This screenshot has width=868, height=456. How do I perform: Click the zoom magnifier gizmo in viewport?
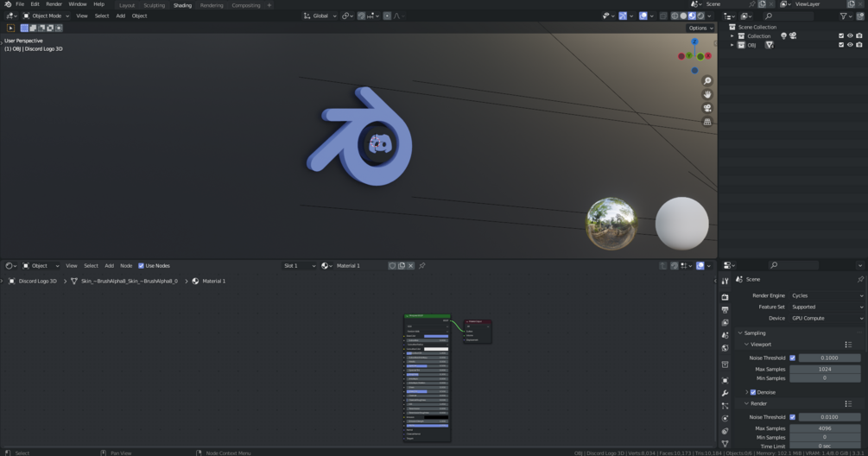coord(707,81)
